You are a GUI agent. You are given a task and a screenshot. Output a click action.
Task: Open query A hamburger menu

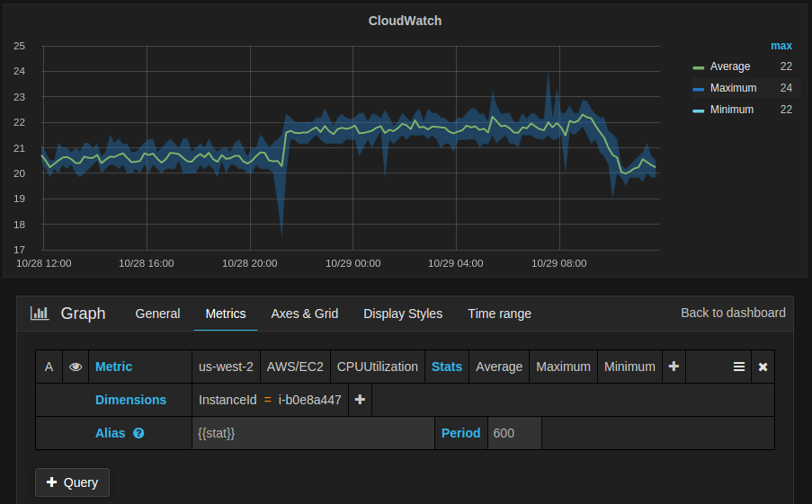pos(739,367)
